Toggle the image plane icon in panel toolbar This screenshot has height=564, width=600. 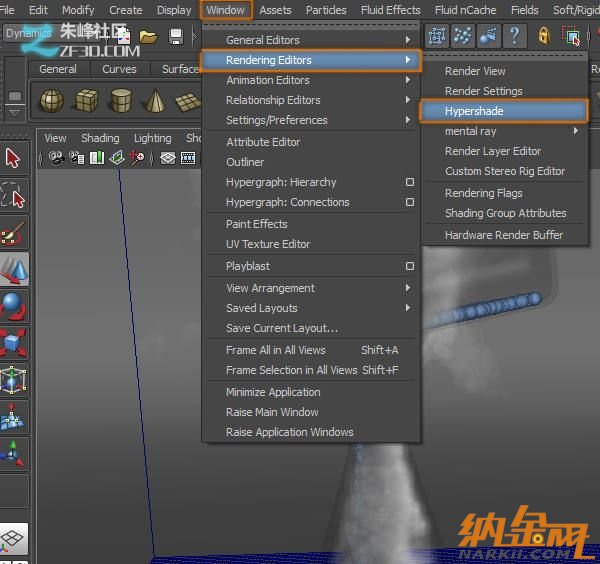pos(117,158)
